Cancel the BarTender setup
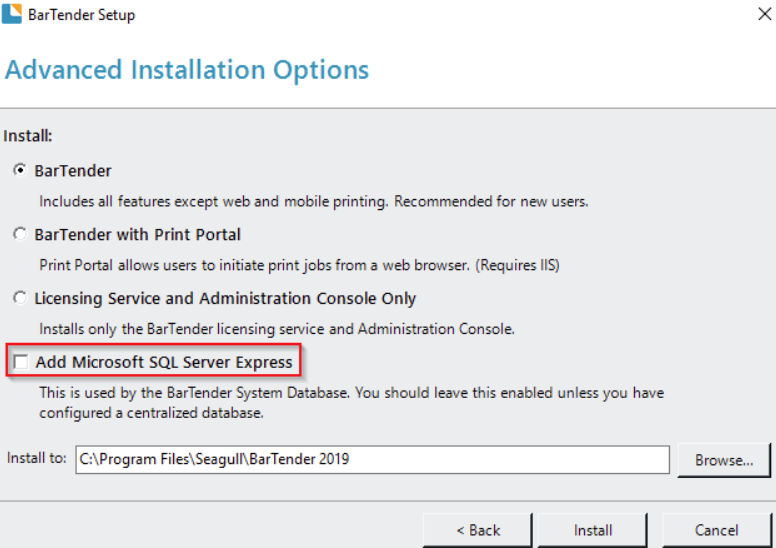The height and width of the screenshot is (548, 776). [x=717, y=530]
